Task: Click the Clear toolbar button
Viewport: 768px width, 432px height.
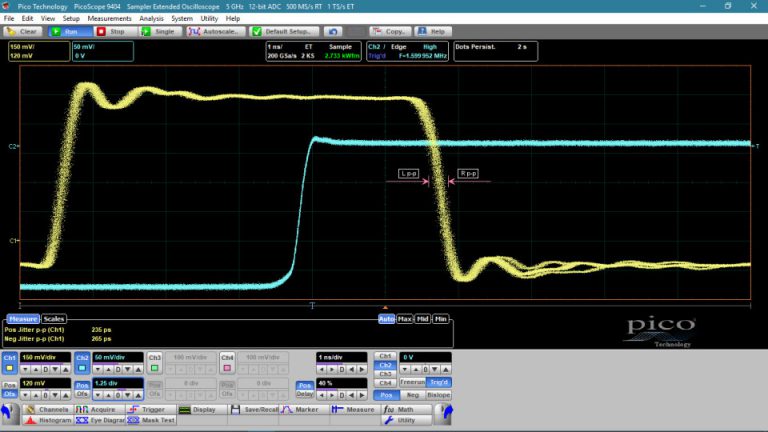Action: pos(22,31)
